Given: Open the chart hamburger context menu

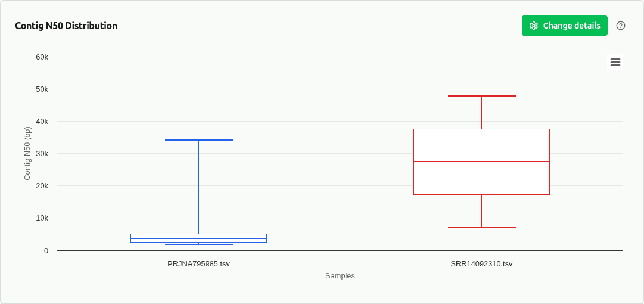Looking at the screenshot, I should pos(615,62).
